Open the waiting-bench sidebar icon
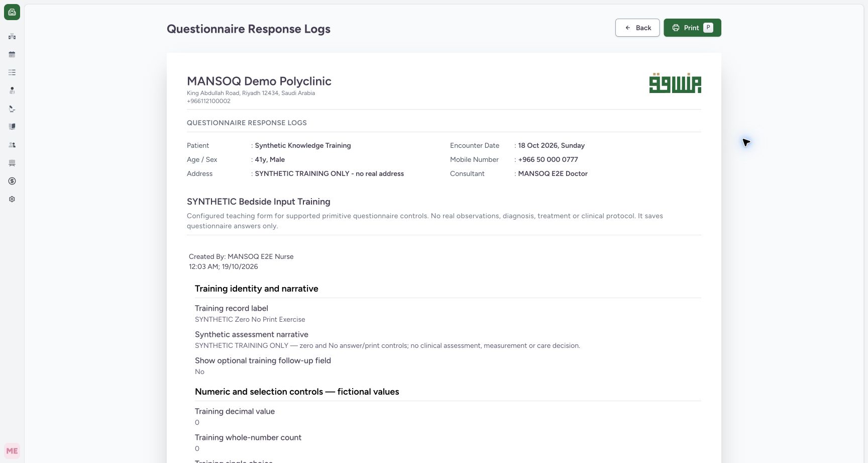Image resolution: width=868 pixels, height=463 pixels. point(12,163)
